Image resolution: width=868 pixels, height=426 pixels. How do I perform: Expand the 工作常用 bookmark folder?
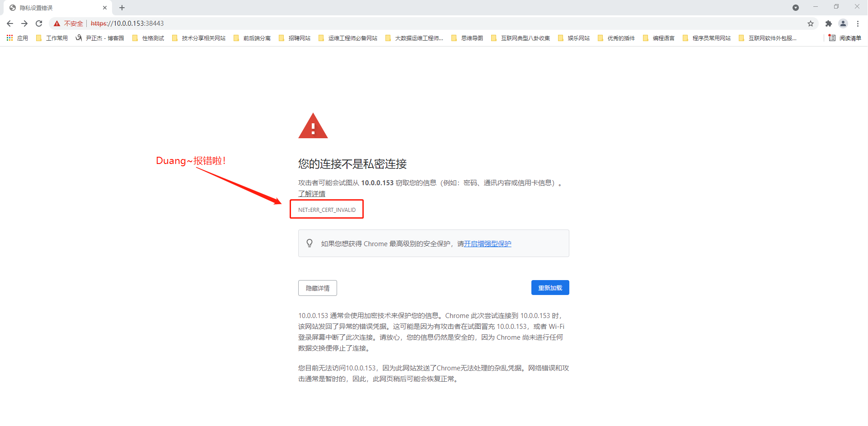pyautogui.click(x=52, y=38)
